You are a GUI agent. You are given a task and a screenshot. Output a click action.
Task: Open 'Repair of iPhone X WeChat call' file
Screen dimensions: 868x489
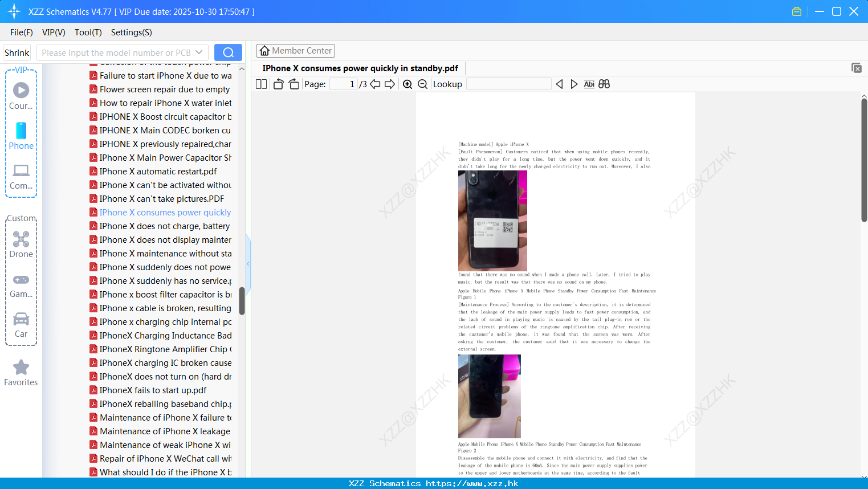click(161, 459)
